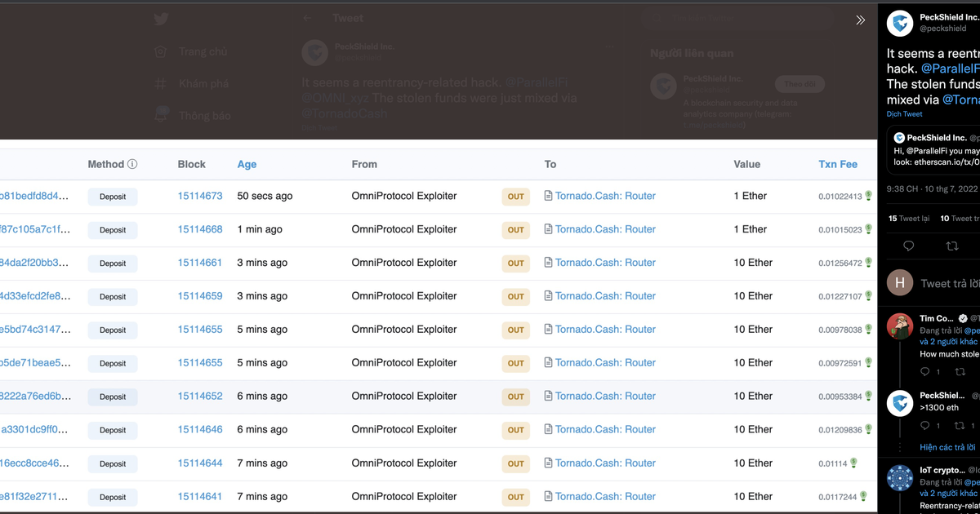Open the quoted PeckShield tweet card
This screenshot has height=514, width=980.
tap(933, 150)
